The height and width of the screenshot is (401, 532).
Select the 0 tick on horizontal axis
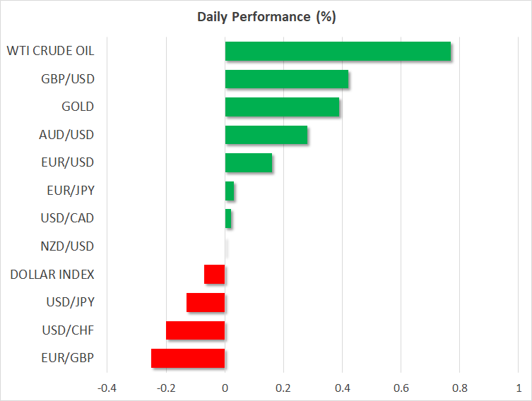point(225,388)
